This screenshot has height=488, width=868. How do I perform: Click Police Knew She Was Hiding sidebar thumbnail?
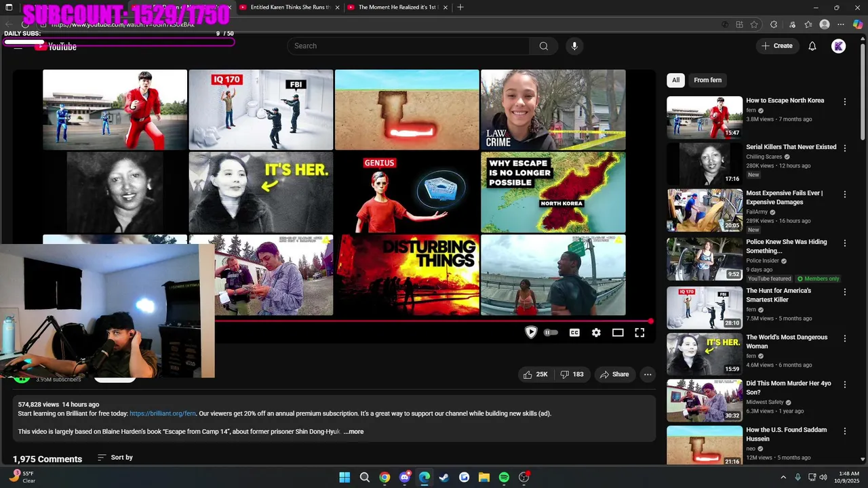(705, 259)
